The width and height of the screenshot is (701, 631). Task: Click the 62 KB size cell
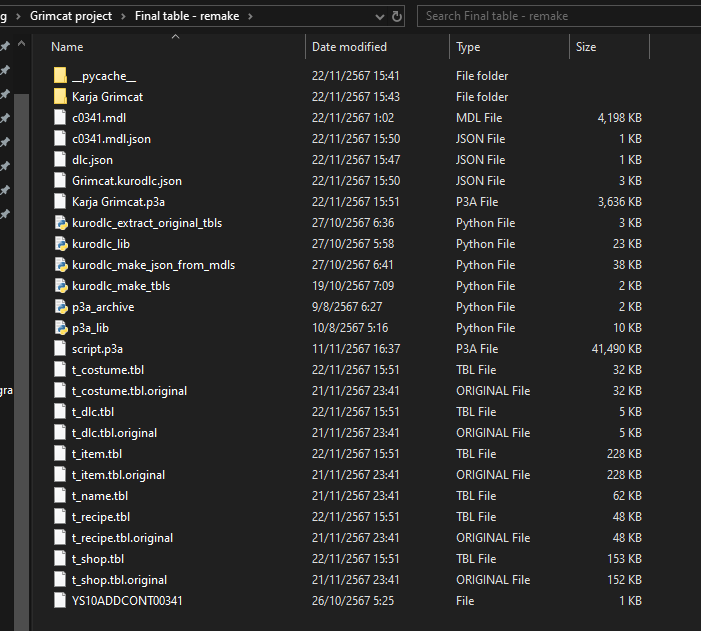[627, 496]
